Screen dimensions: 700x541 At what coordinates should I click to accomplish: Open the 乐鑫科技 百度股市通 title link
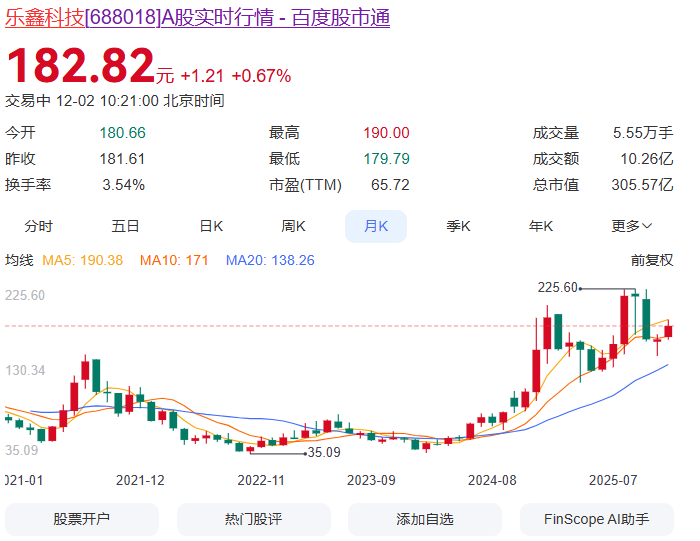198,17
